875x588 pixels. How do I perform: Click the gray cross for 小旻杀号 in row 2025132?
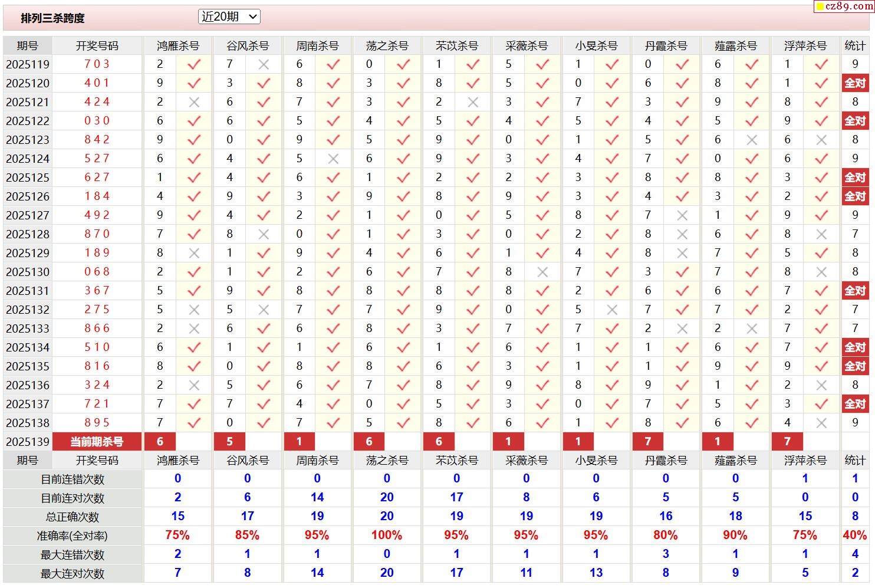pos(612,310)
